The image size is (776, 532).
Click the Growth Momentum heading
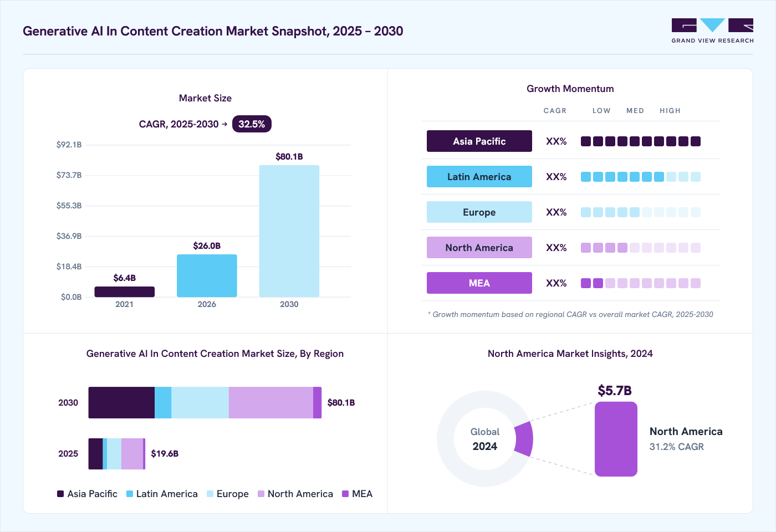(570, 89)
